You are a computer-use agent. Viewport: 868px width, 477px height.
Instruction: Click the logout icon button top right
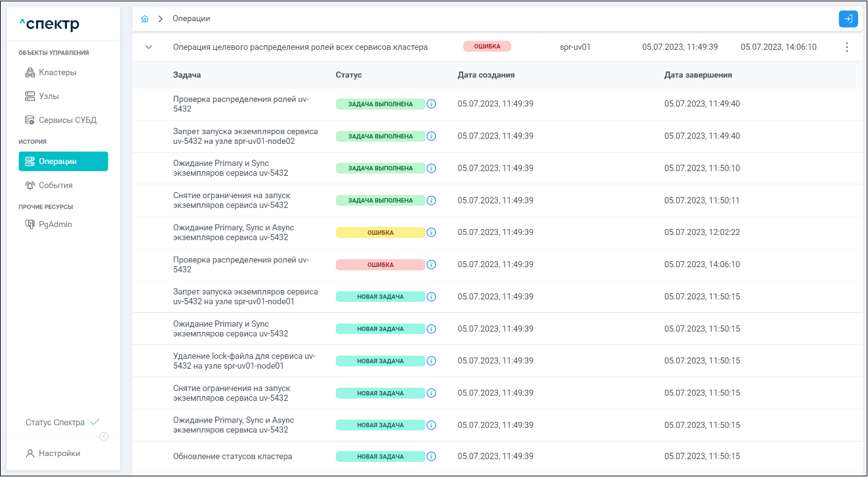point(848,19)
